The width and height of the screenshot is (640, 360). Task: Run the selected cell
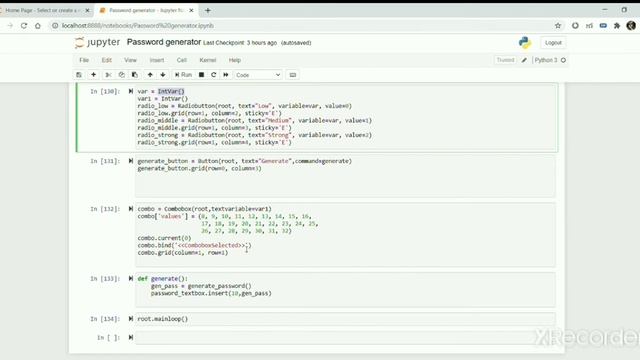pyautogui.click(x=183, y=75)
